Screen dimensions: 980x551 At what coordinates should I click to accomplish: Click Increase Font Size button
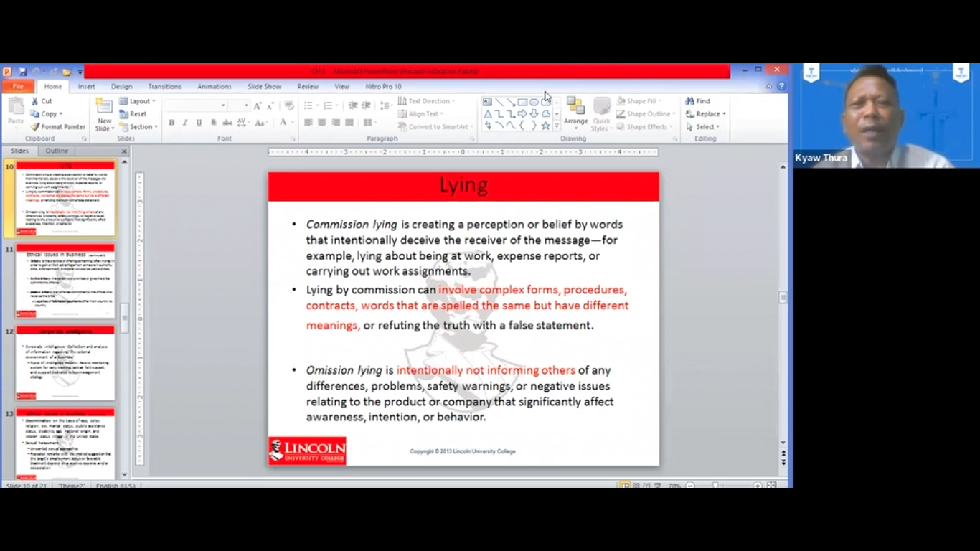pos(257,105)
